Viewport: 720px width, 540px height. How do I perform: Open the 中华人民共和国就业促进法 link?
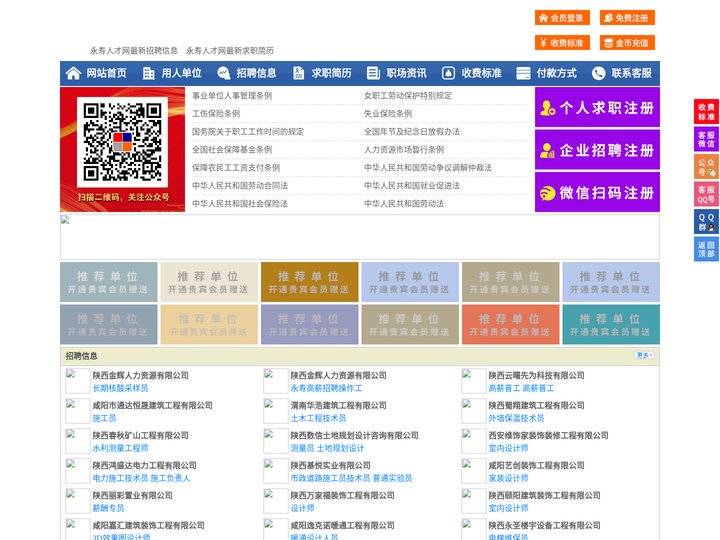coord(411,186)
